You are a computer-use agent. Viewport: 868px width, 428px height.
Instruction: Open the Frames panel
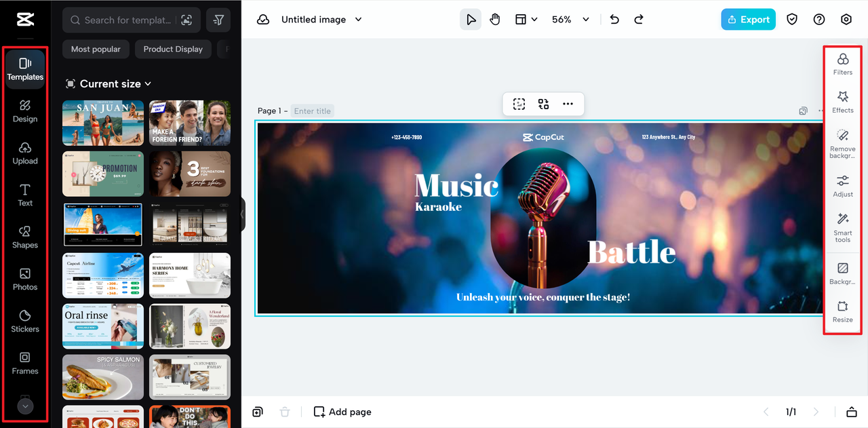(25, 364)
